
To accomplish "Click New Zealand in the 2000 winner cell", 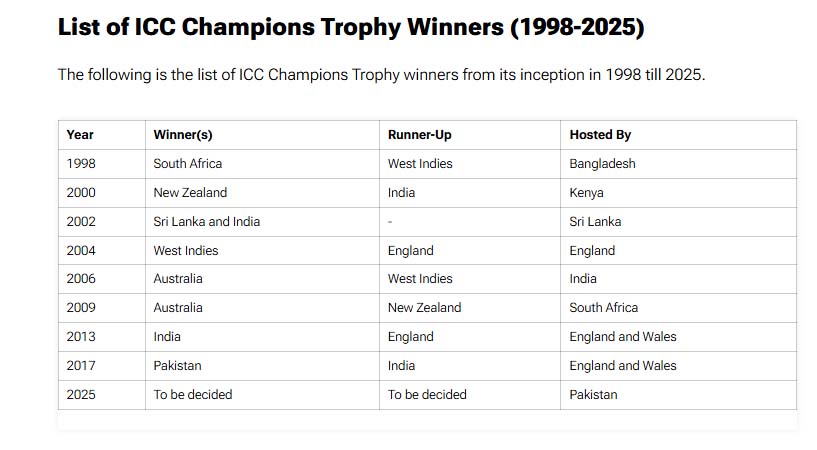I will 190,193.
